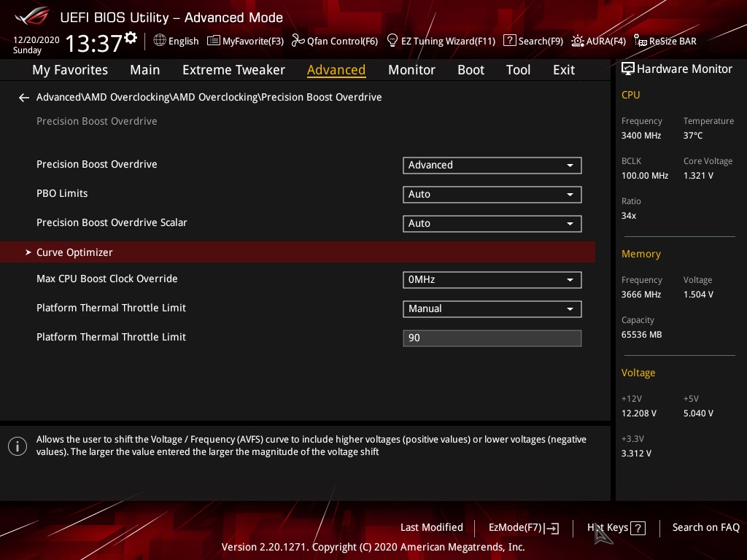Click the PBO Limits label
The width and height of the screenshot is (747, 560).
point(62,193)
